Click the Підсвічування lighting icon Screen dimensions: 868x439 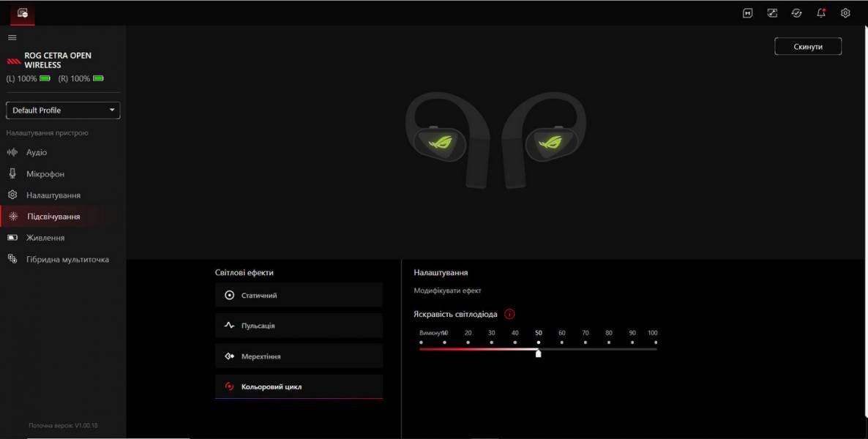pyautogui.click(x=12, y=216)
